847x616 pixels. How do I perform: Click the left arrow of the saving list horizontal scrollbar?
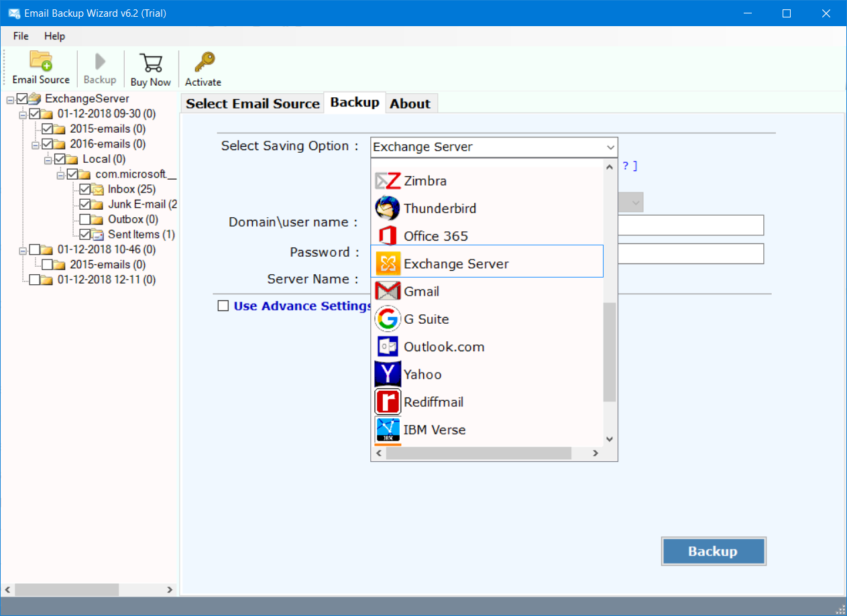tap(379, 454)
